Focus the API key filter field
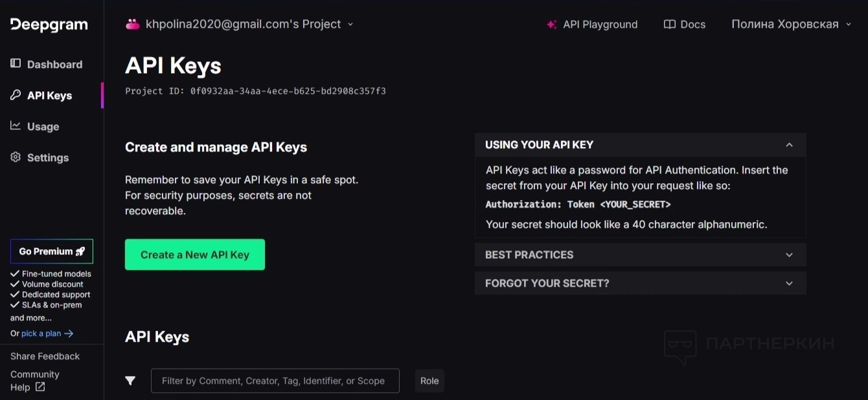Viewport: 868px width, 400px height. (275, 381)
